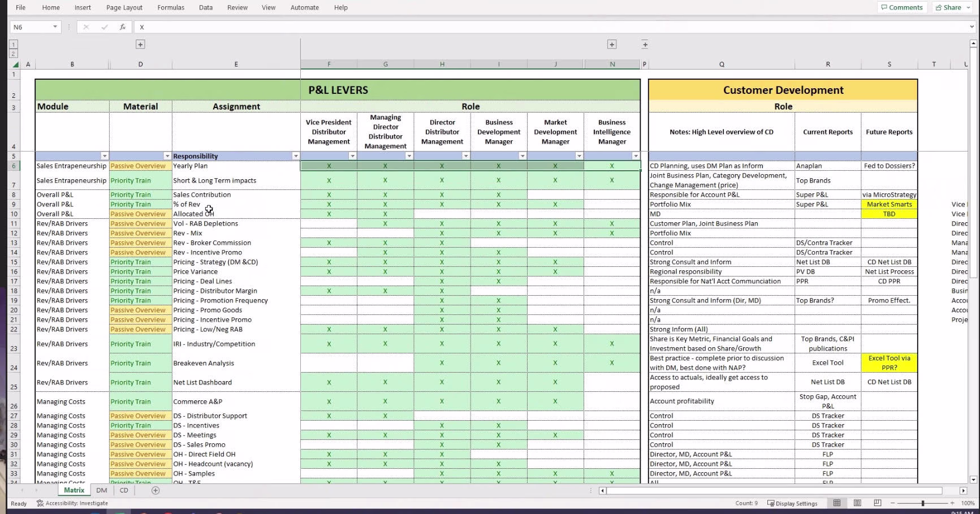Expand column group plus above column P
The height and width of the screenshot is (514, 980).
(x=645, y=44)
